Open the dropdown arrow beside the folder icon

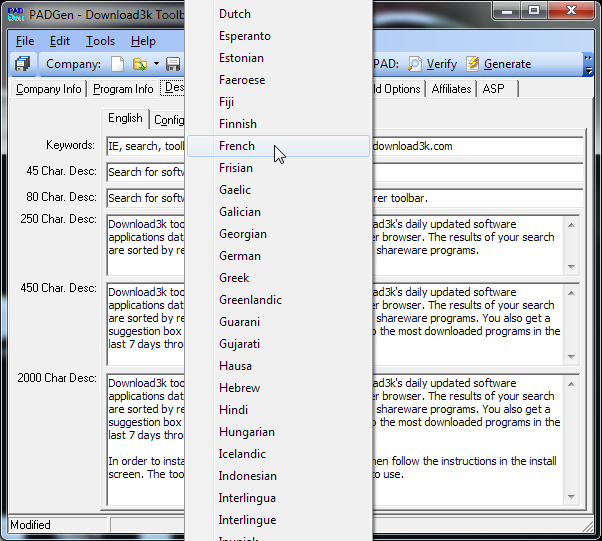(x=156, y=64)
